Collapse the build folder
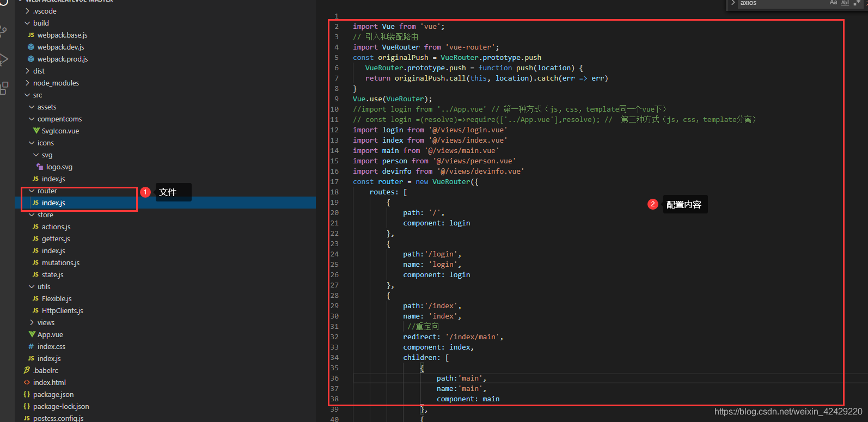Viewport: 868px width, 422px height. [28, 23]
